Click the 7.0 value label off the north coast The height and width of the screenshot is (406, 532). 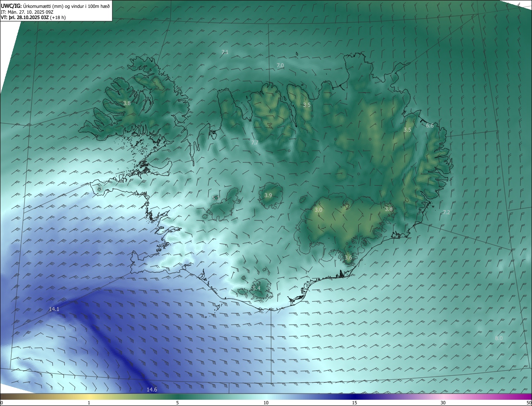tap(280, 66)
